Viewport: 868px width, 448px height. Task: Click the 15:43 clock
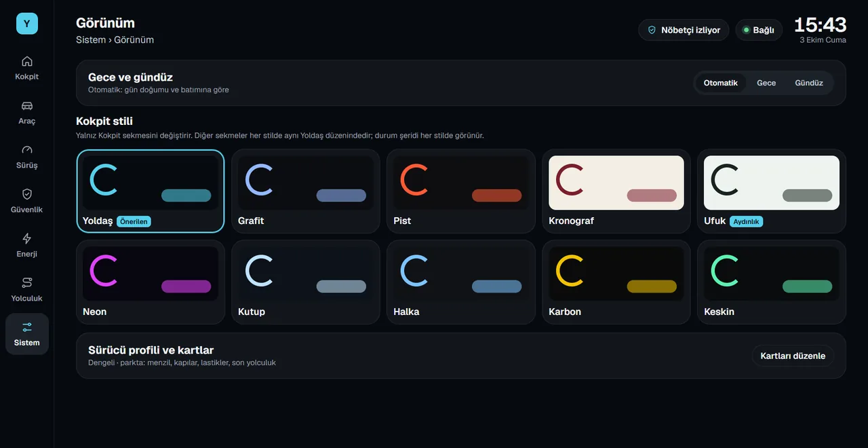[820, 25]
